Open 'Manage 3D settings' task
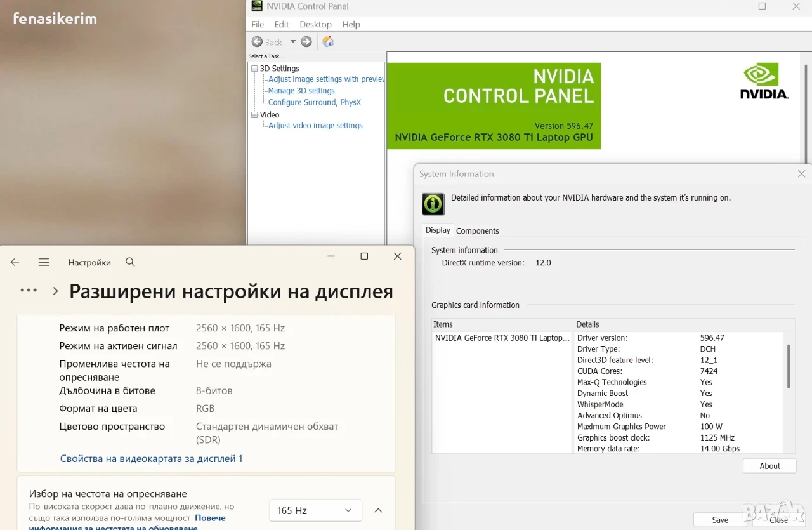Image resolution: width=812 pixels, height=530 pixels. tap(301, 91)
